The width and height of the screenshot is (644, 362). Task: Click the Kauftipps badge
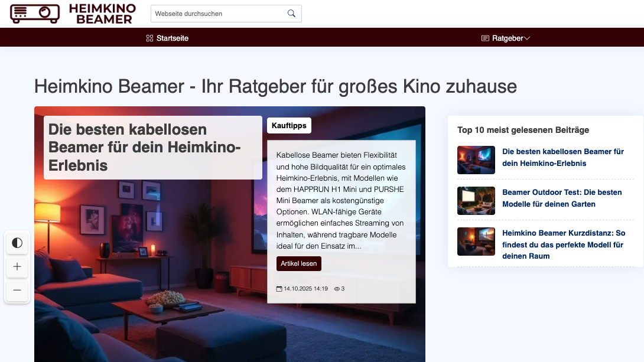click(x=289, y=125)
